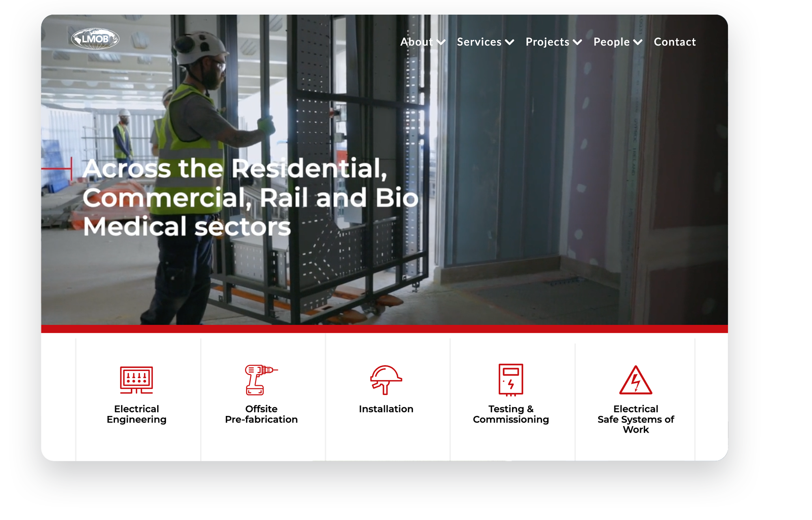Click the Electrical Engineering panel icon
The height and width of the screenshot is (520, 812).
pos(136,380)
